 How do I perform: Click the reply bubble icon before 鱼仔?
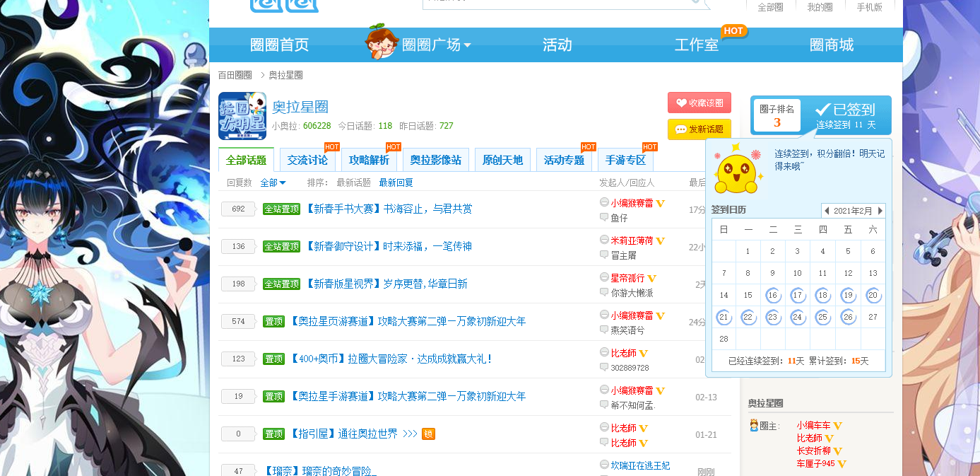click(604, 218)
